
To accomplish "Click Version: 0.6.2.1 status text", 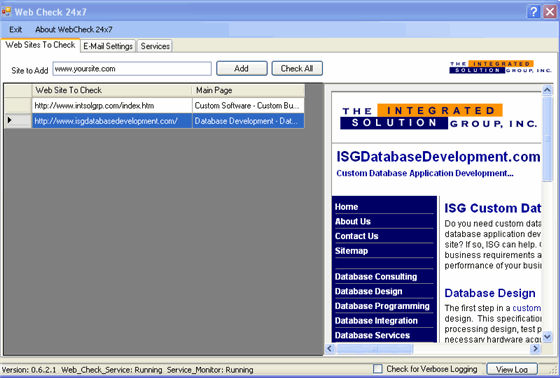I will coord(29,370).
